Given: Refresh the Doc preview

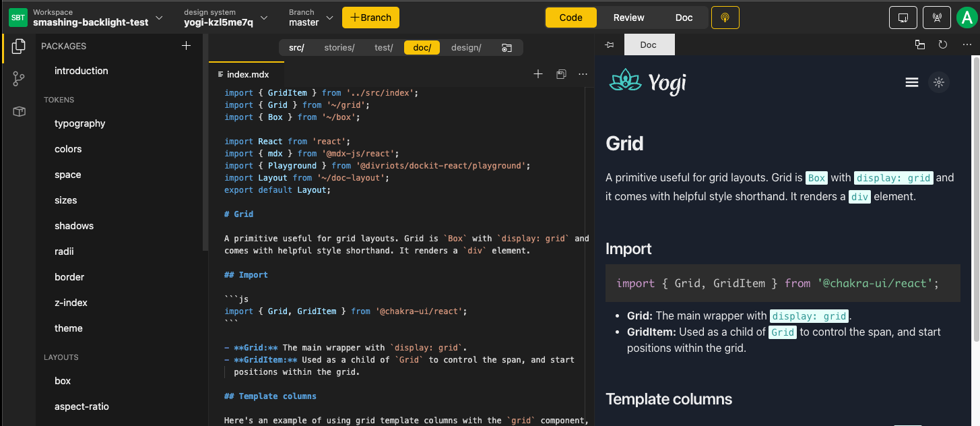Looking at the screenshot, I should point(943,45).
